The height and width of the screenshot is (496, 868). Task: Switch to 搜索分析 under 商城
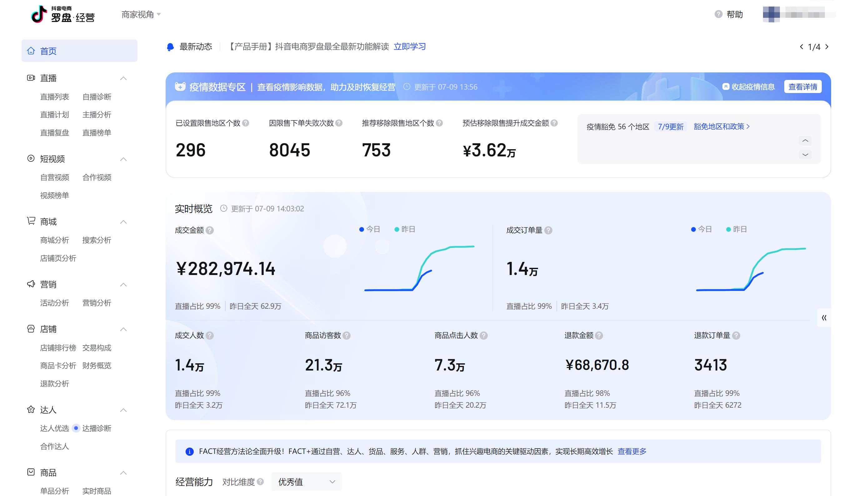tap(97, 240)
